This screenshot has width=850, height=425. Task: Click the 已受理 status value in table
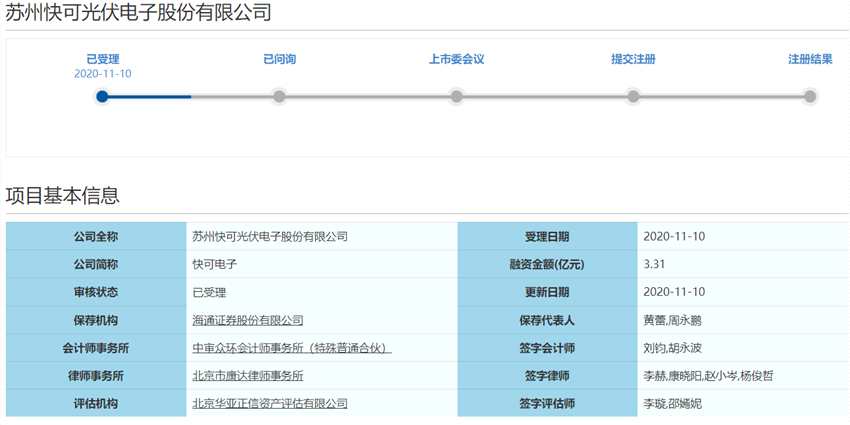click(x=209, y=293)
